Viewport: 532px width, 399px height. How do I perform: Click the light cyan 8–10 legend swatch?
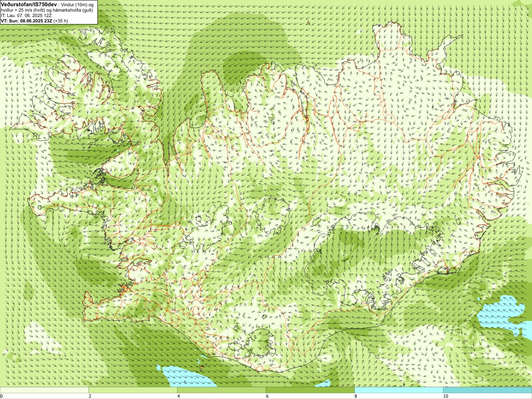(399, 390)
